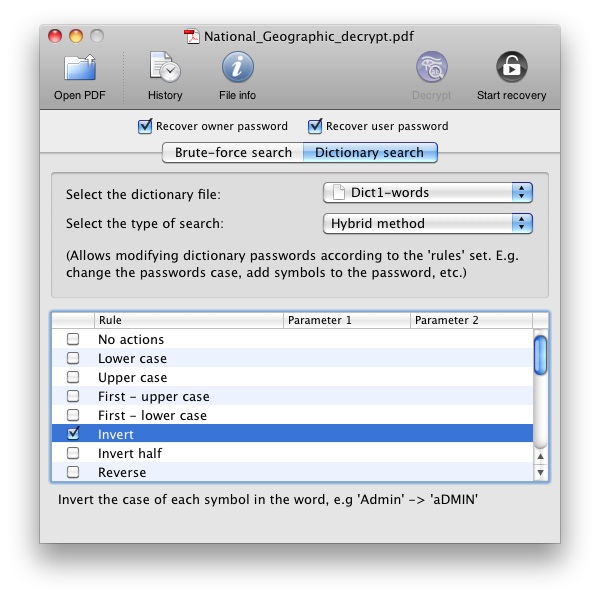This screenshot has width=600, height=598.
Task: Click the Open PDF folder icon
Action: point(79,69)
